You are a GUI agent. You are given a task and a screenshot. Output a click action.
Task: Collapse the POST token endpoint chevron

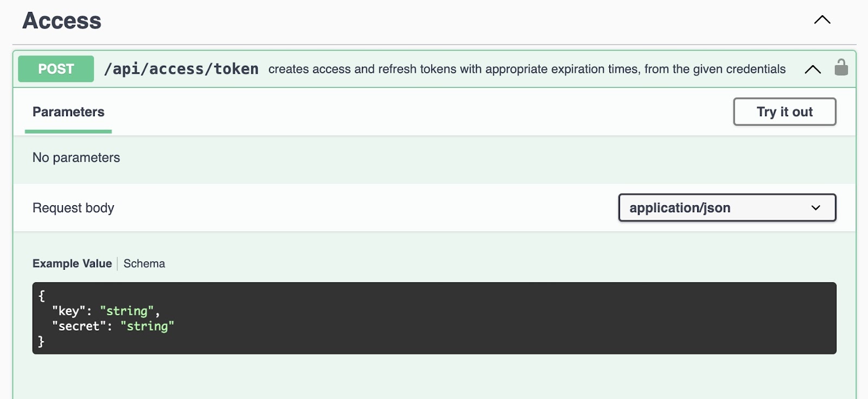(813, 69)
